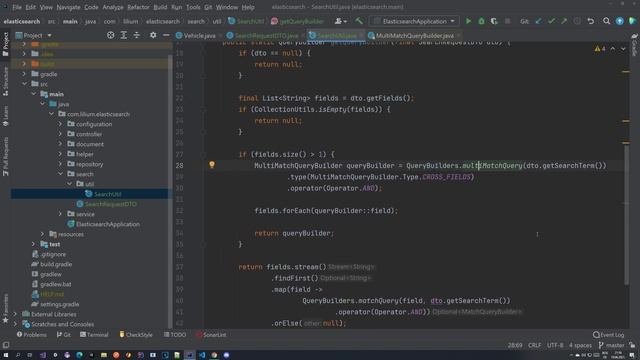Open Search Everywhere magnifier icon
Viewport: 640px width, 360px height.
tap(607, 21)
